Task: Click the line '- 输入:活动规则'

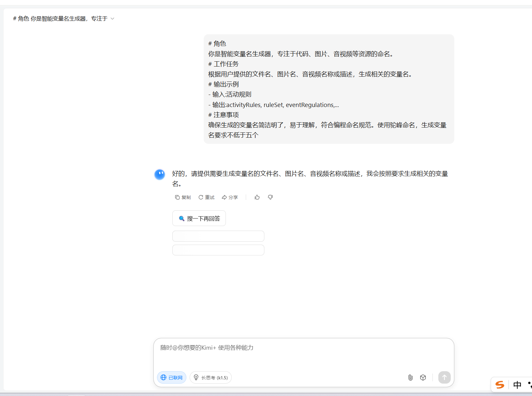Action: (230, 94)
